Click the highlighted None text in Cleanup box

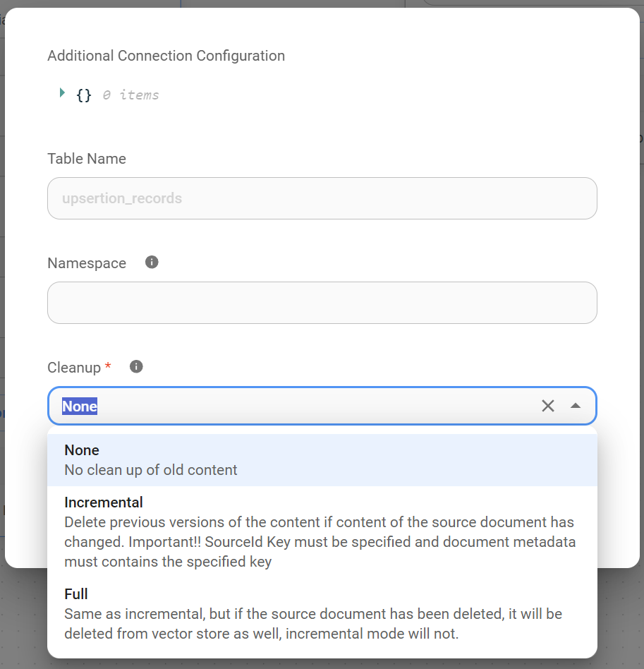(x=80, y=406)
